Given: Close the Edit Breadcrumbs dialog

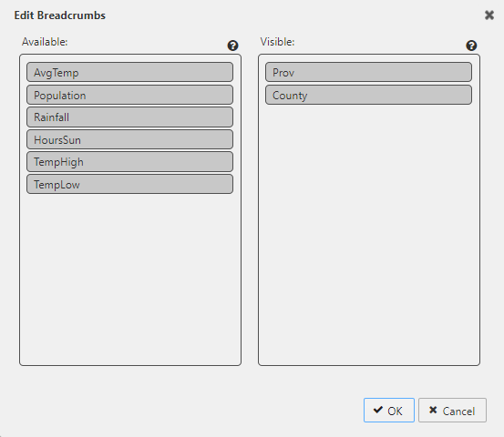Looking at the screenshot, I should point(489,15).
